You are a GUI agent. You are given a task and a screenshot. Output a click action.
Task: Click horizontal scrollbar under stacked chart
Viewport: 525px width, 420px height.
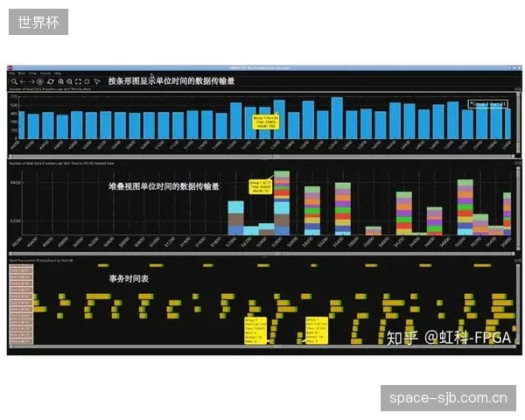tap(262, 254)
